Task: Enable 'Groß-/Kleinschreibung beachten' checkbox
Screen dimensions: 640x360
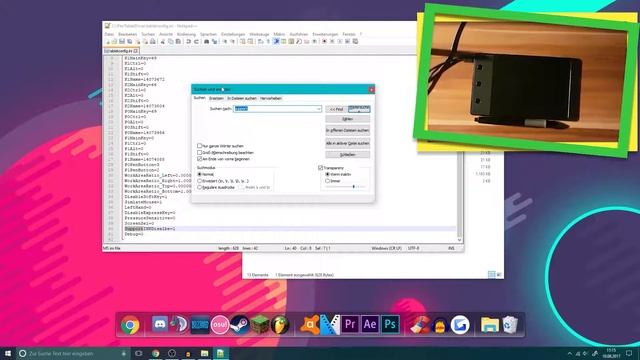Action: (200, 152)
